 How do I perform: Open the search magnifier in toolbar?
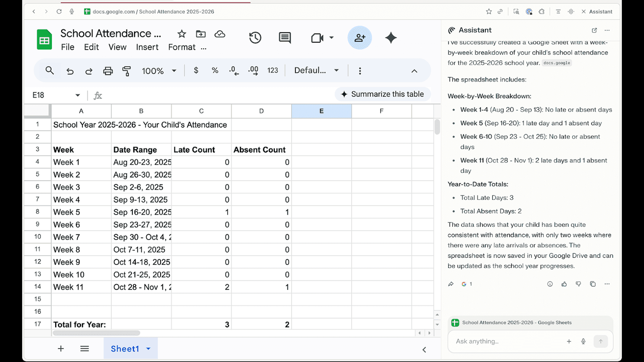tap(50, 70)
